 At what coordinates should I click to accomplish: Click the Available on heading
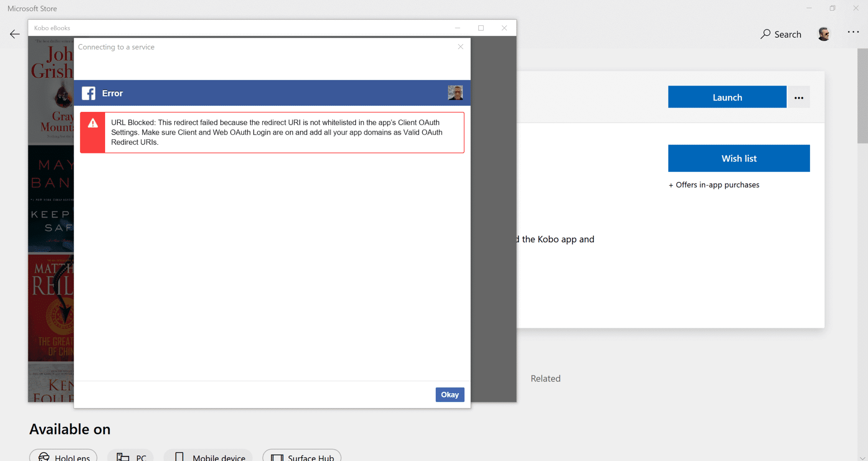click(x=70, y=429)
